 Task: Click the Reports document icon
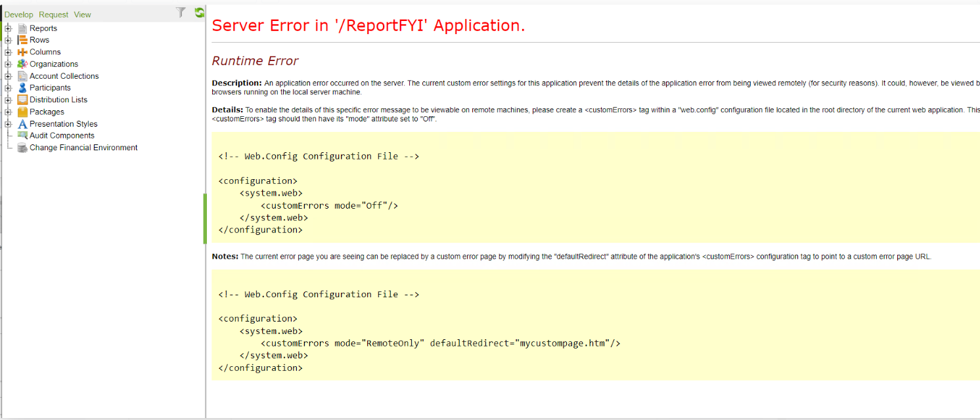point(23,28)
